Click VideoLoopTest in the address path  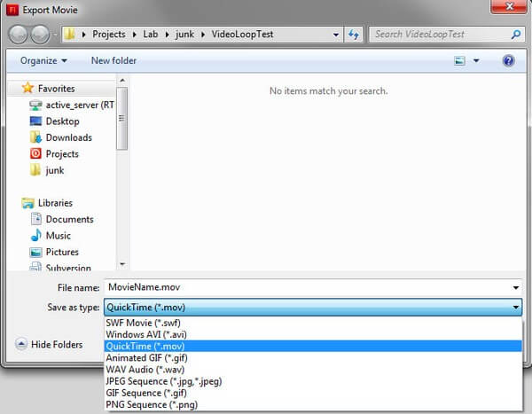click(242, 35)
